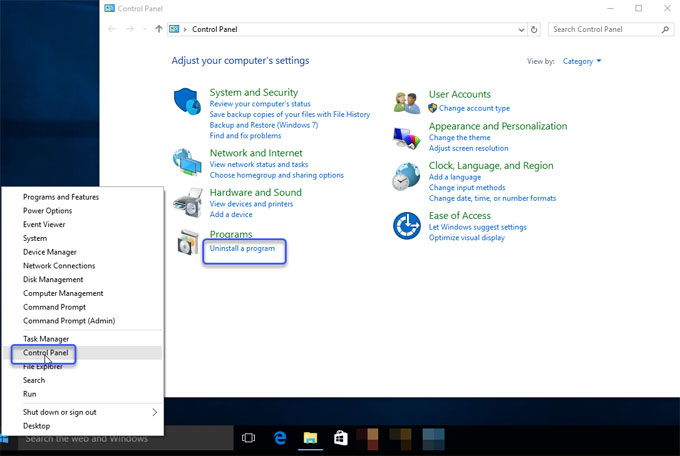Click Find and fix problems link
The width and height of the screenshot is (680, 456).
tap(245, 136)
